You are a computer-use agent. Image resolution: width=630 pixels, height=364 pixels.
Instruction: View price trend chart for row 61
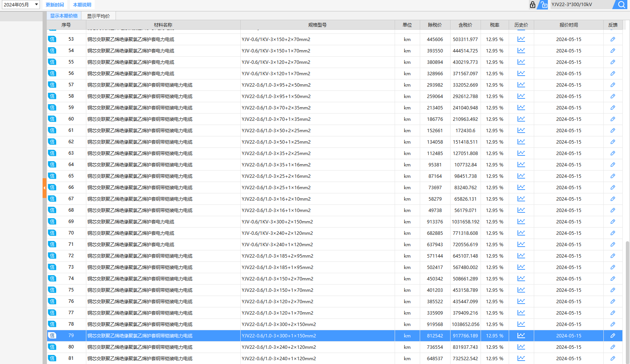pyautogui.click(x=521, y=130)
